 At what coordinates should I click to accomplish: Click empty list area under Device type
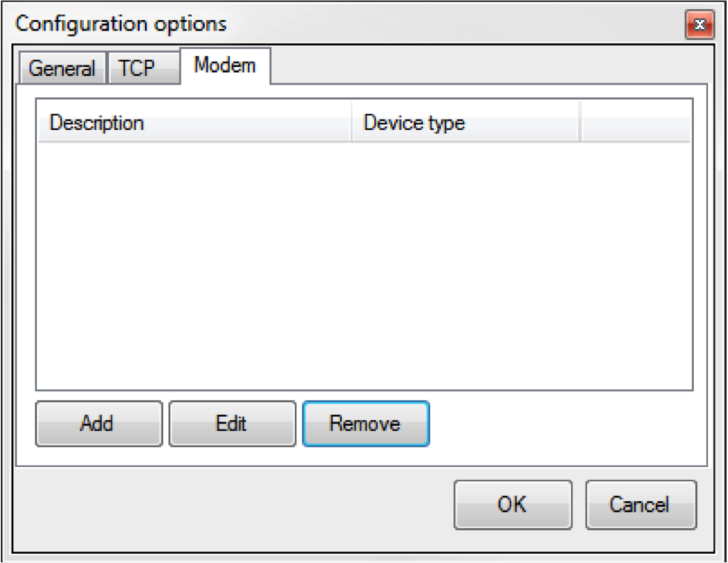465,270
